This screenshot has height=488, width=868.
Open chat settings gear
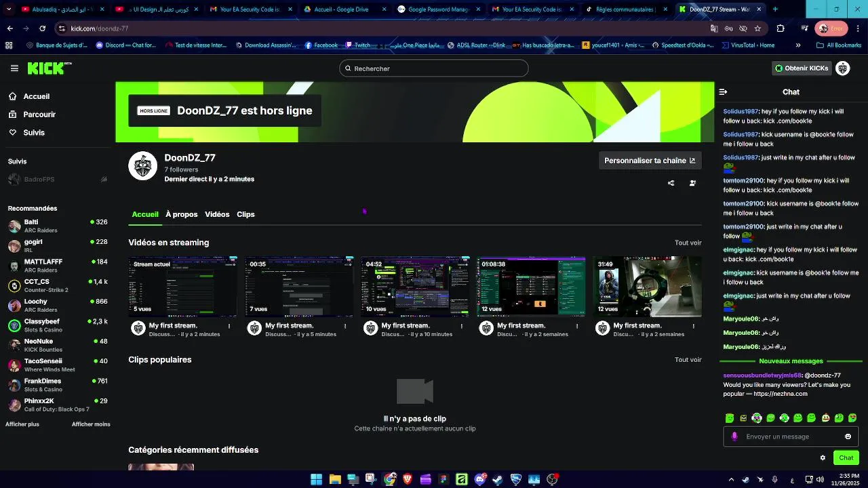[x=823, y=457]
